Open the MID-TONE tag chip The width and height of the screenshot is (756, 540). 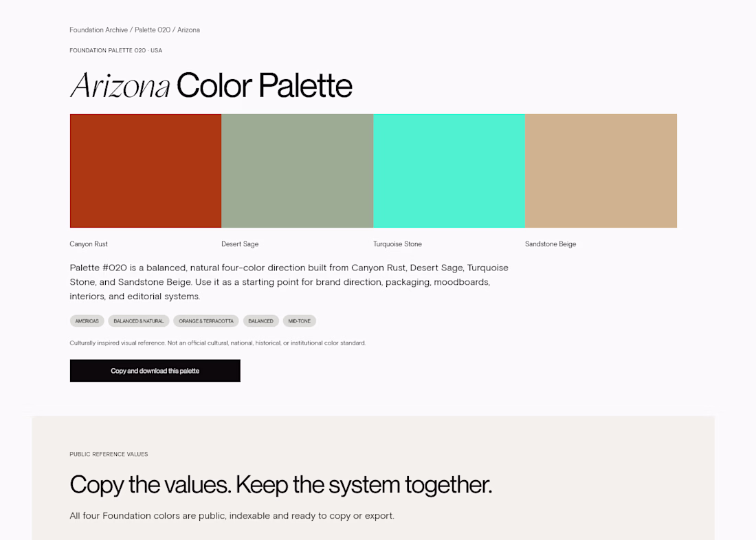[x=300, y=321]
